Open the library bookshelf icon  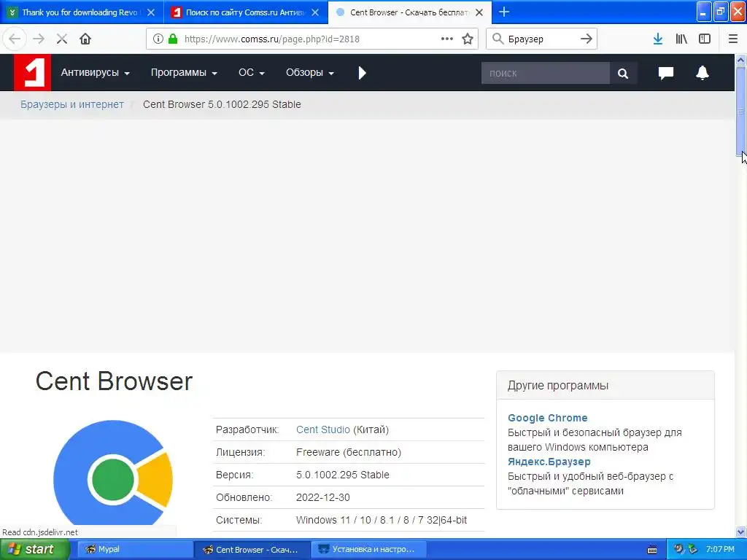681,39
